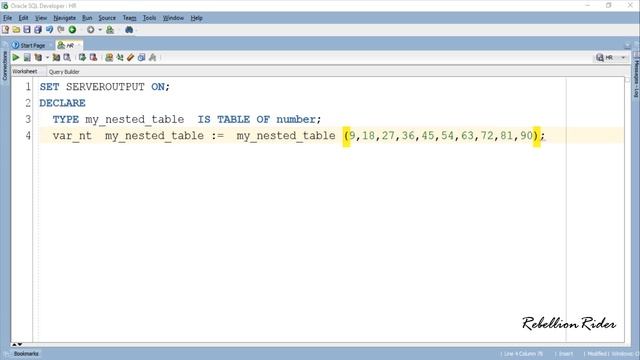Click the Commit icon
The width and height of the screenshot is (640, 360).
point(82,58)
